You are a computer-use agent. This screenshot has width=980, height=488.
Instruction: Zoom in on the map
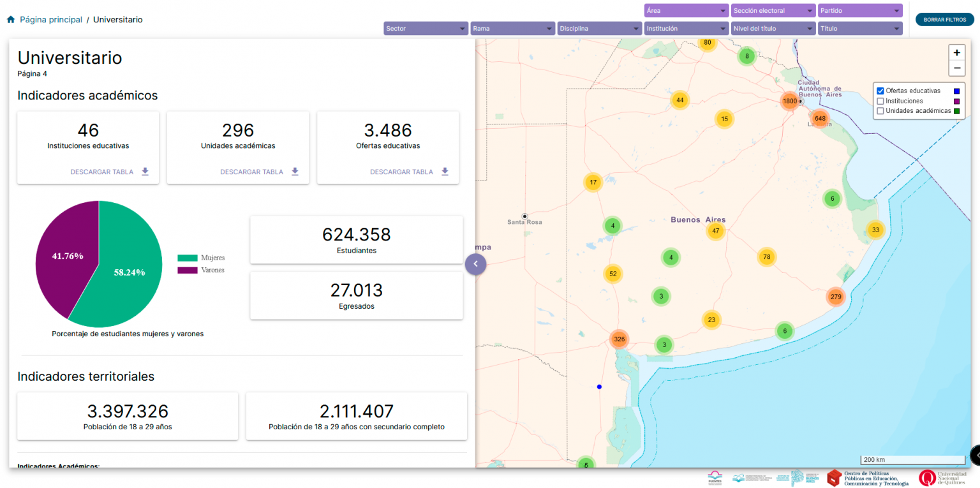(x=956, y=53)
